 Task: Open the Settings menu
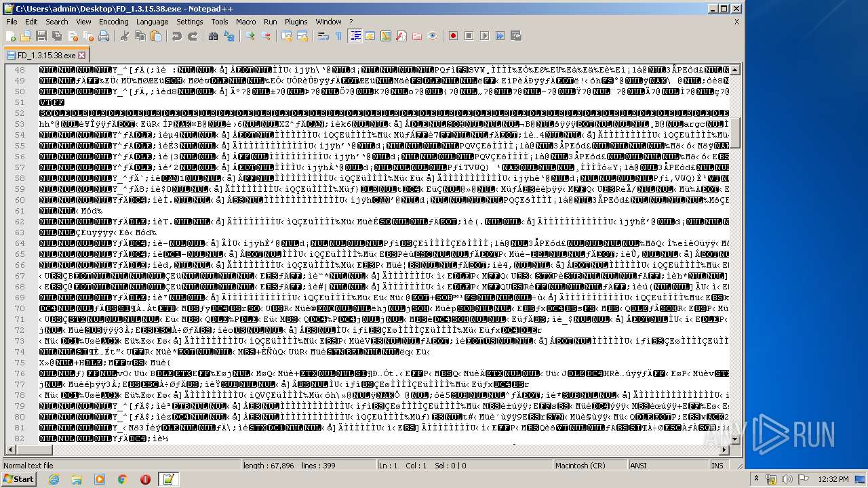[190, 22]
